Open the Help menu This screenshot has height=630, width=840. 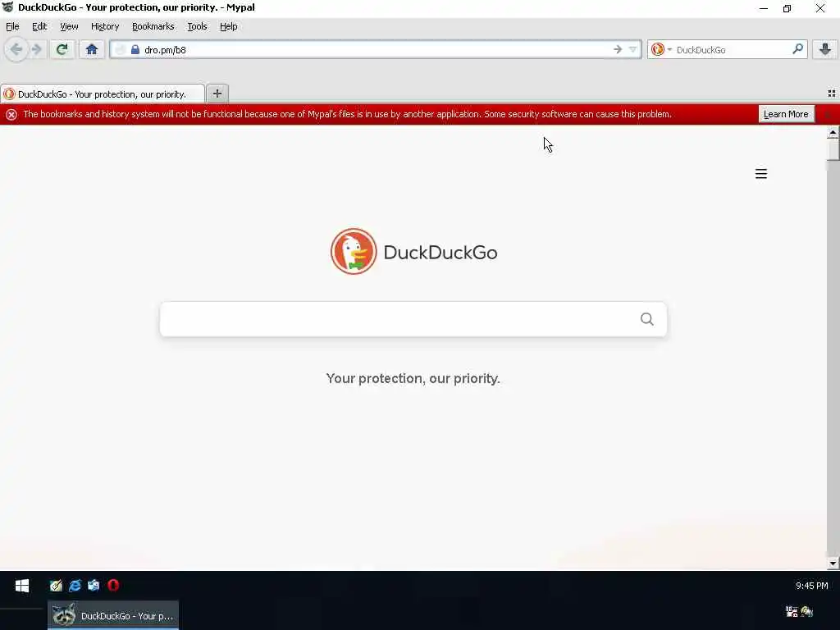[228, 26]
